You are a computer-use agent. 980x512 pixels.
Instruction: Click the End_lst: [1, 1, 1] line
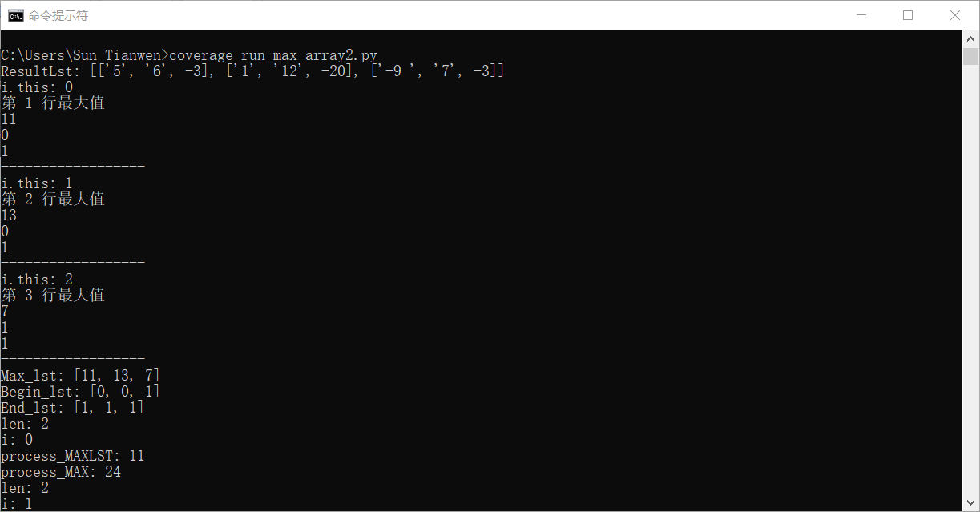click(x=73, y=408)
